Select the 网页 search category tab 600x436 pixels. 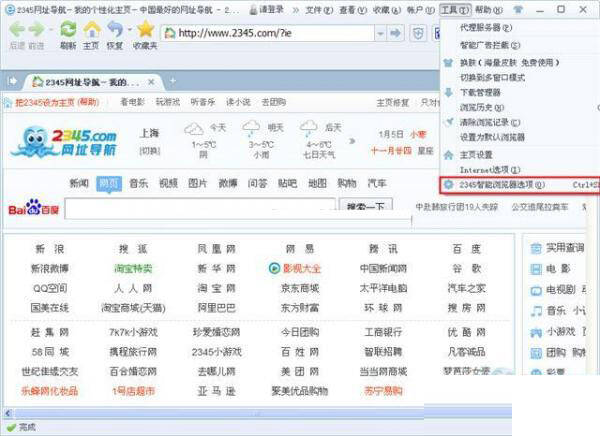tap(109, 184)
